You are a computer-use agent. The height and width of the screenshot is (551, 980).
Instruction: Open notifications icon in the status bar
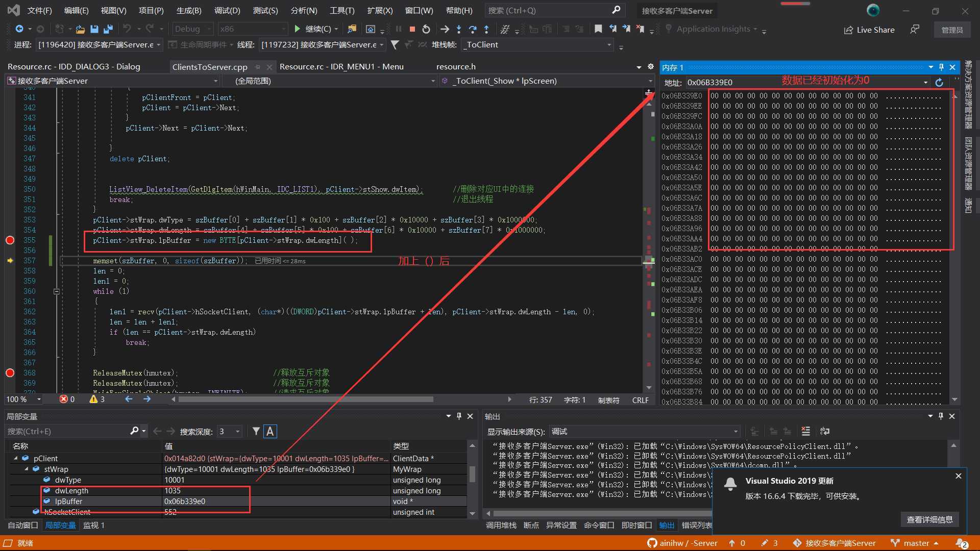(x=962, y=543)
